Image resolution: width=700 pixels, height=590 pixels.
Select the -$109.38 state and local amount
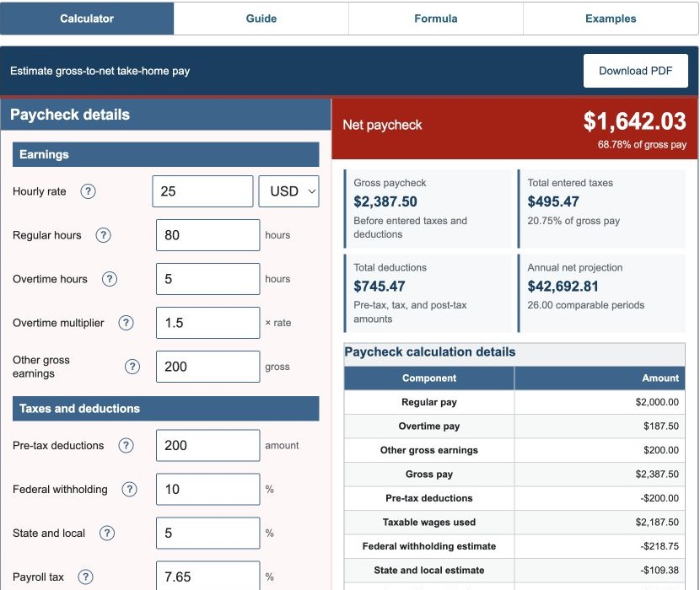point(660,571)
